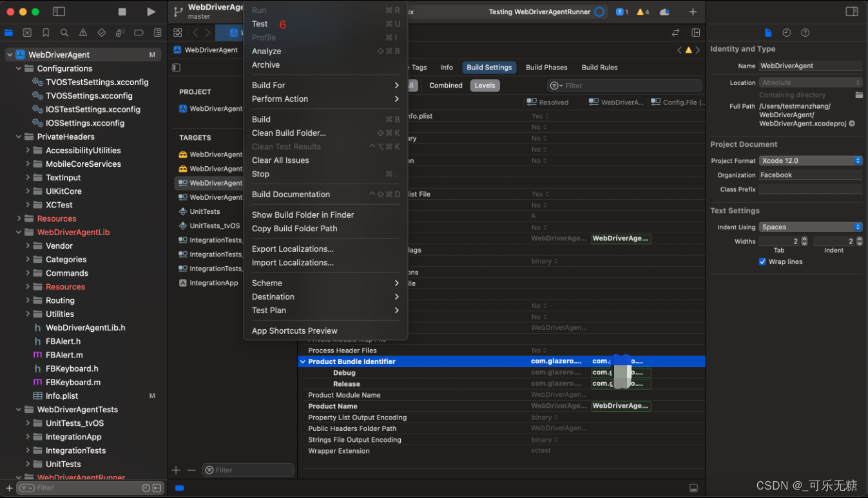The height and width of the screenshot is (498, 868).
Task: Adjust Indent width stepper
Action: coord(859,241)
